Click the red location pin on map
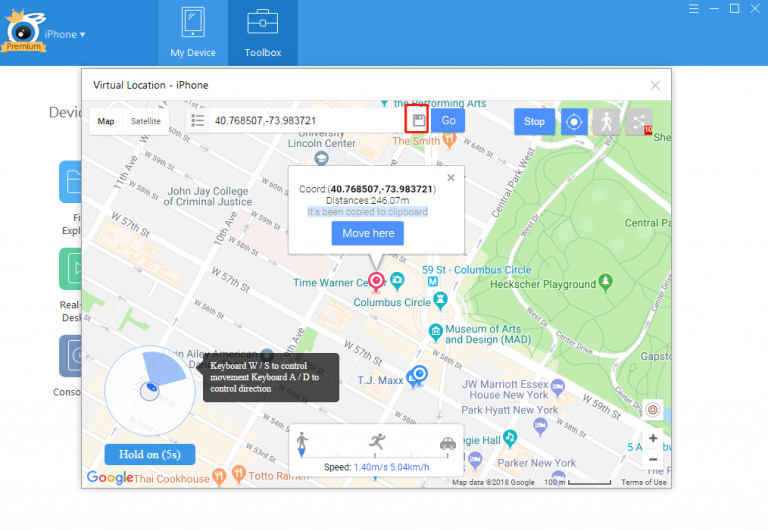 377,282
